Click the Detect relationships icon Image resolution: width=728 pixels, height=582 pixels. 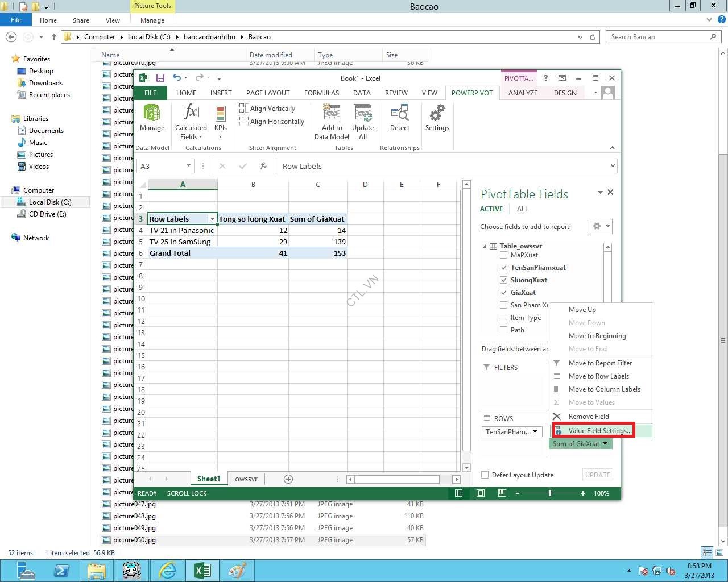coord(399,114)
